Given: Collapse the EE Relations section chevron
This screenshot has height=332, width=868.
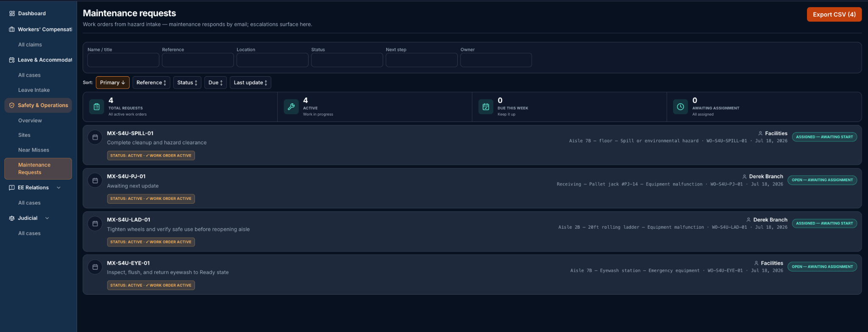Looking at the screenshot, I should [58, 188].
